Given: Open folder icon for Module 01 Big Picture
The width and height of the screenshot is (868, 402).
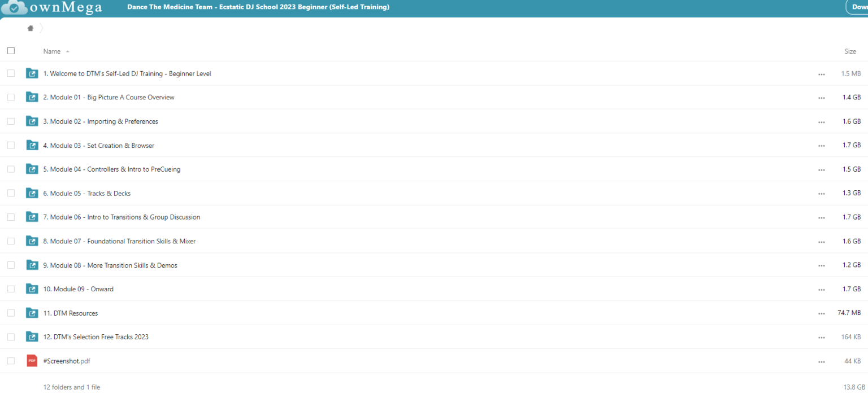Looking at the screenshot, I should 32,97.
